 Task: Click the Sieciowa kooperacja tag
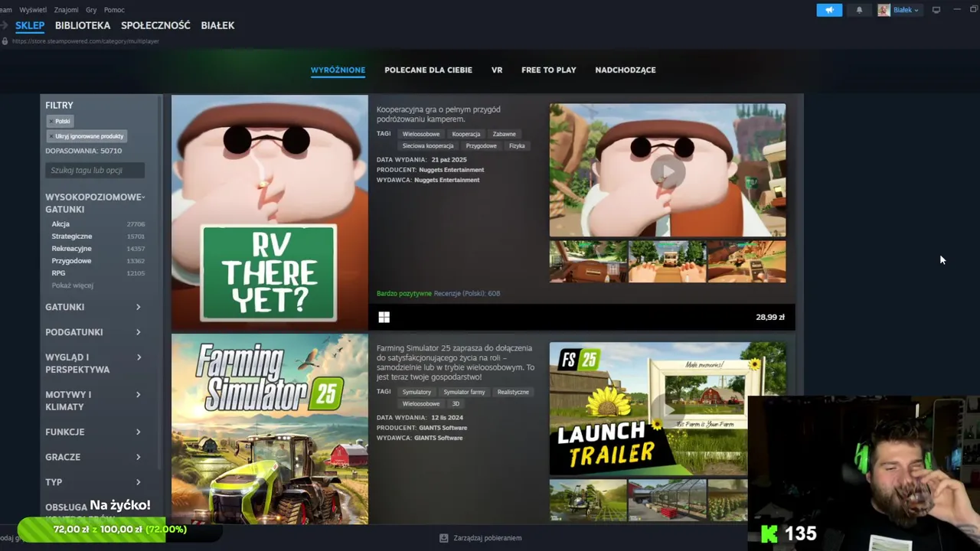tap(428, 145)
